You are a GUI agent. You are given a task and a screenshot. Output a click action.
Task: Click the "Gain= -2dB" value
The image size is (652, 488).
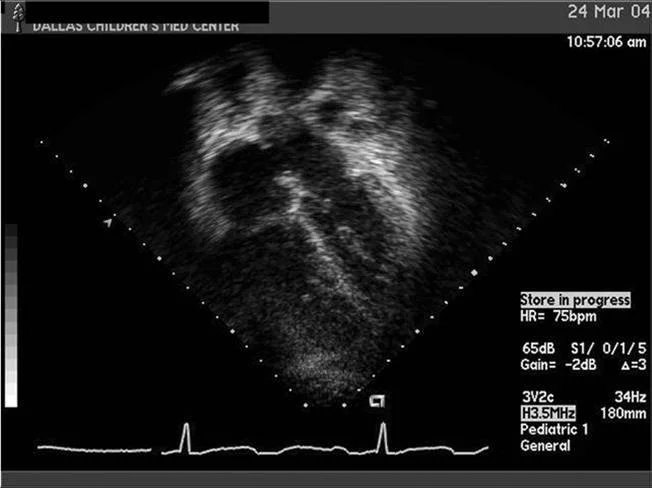coord(558,365)
